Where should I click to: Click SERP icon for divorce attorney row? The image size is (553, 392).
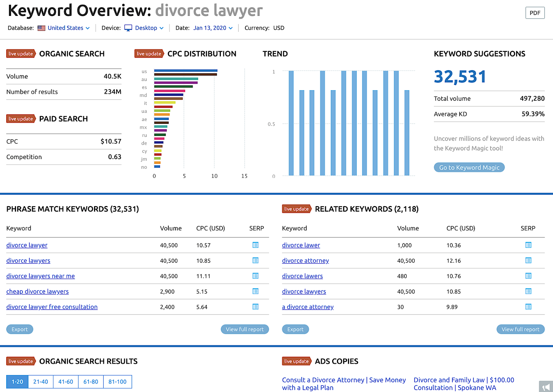[528, 260]
